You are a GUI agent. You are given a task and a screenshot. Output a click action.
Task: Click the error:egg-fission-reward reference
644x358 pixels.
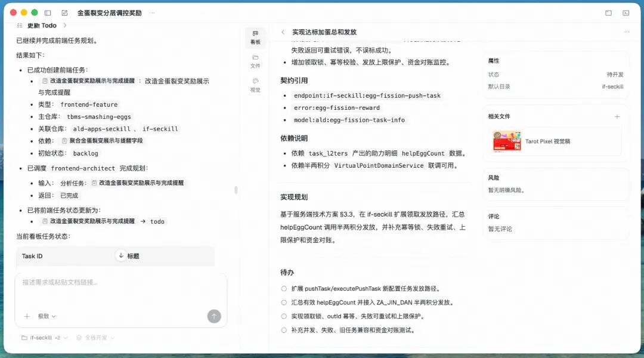pos(336,107)
